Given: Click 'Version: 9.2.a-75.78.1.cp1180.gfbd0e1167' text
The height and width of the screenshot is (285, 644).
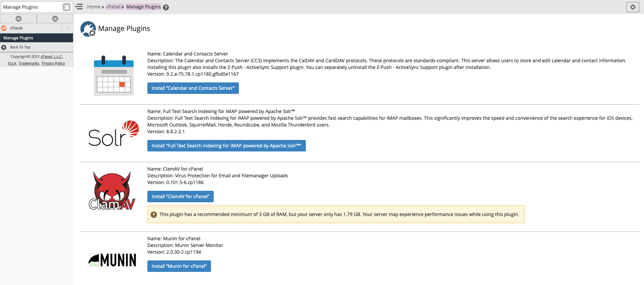Looking at the screenshot, I should coord(193,74).
